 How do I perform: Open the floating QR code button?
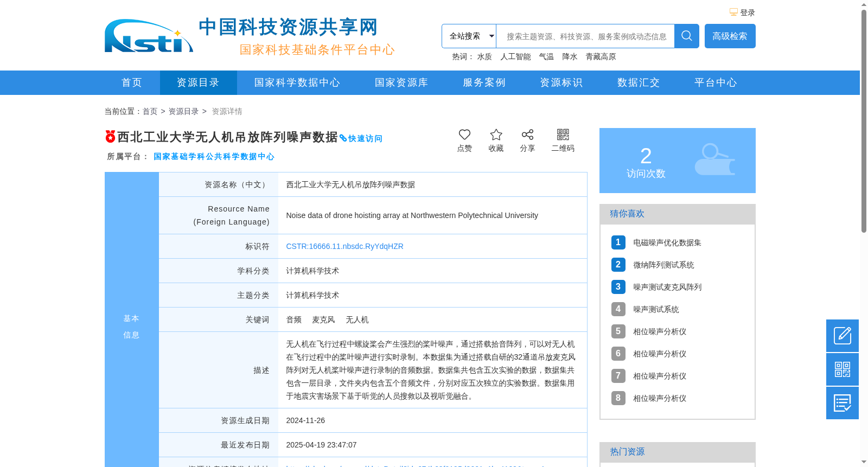[x=843, y=369]
